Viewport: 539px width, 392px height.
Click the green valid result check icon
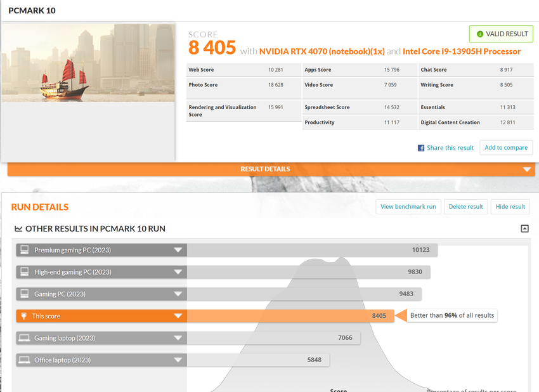pyautogui.click(x=480, y=34)
